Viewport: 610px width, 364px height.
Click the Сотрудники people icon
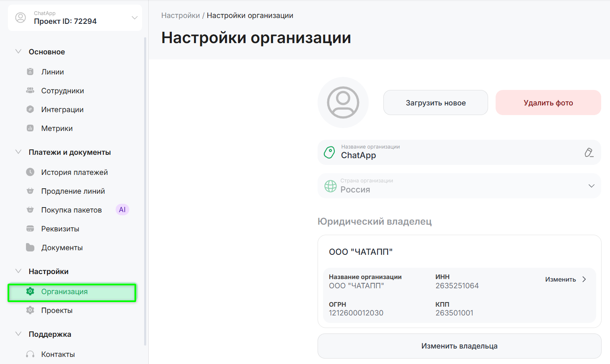tap(30, 91)
